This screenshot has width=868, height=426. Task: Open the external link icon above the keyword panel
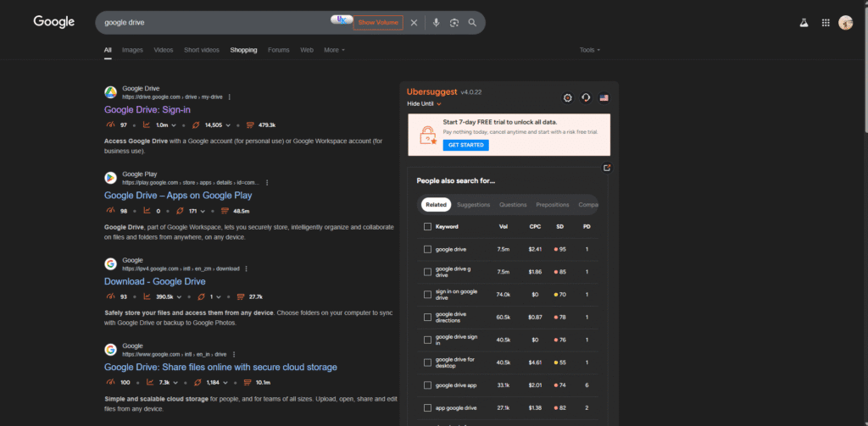[x=607, y=168]
